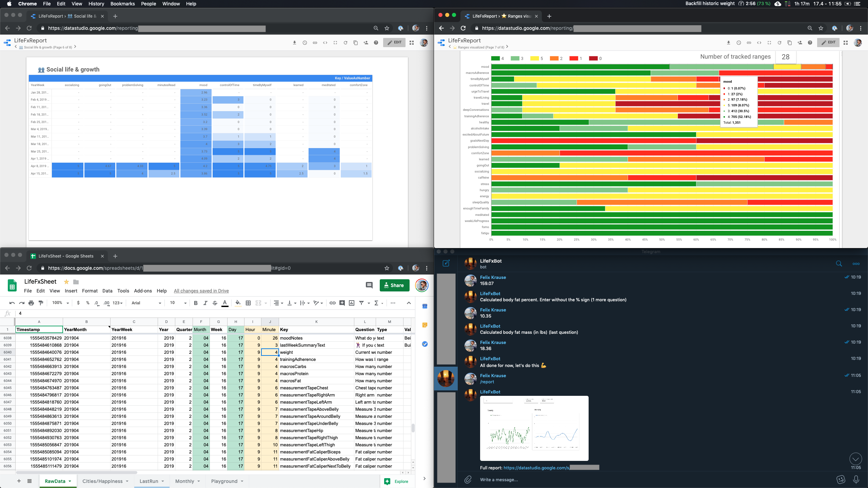Click the Sheets fill color bucket icon
This screenshot has height=488, width=868.
tap(238, 303)
